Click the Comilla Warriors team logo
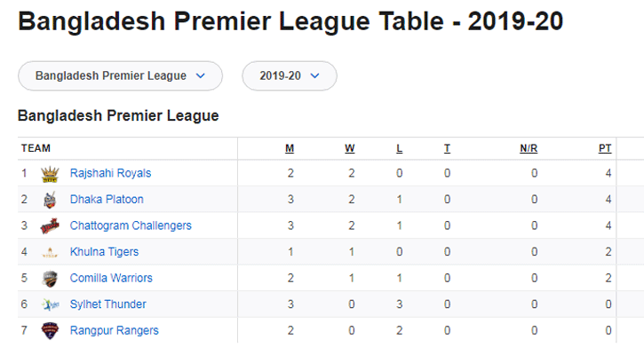Viewport: 644px width, 355px height. (x=50, y=279)
